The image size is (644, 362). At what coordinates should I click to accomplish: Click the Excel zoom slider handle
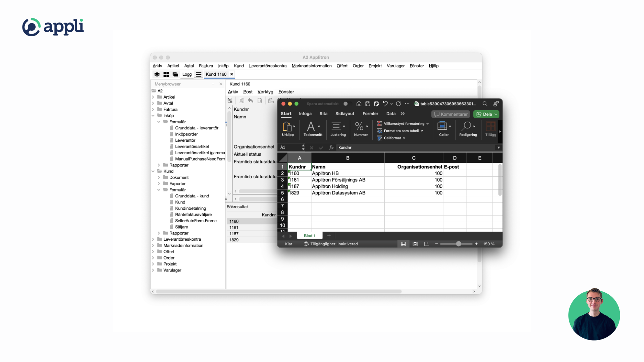459,244
